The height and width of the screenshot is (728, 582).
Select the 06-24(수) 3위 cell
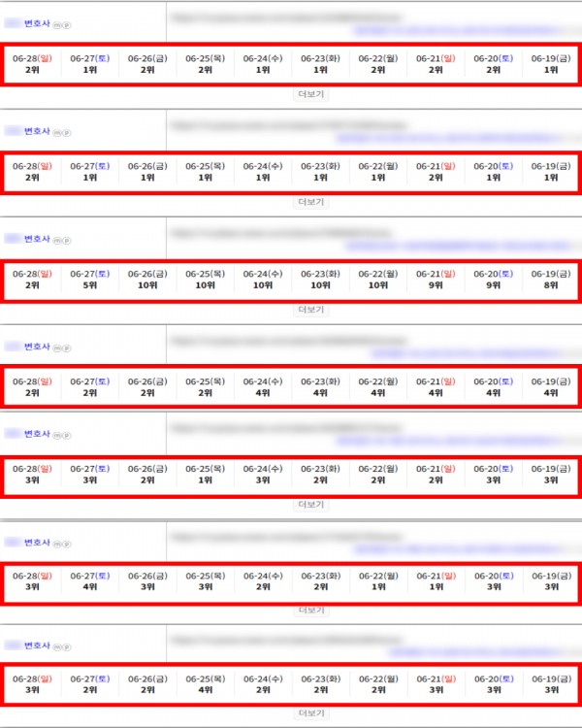click(263, 475)
